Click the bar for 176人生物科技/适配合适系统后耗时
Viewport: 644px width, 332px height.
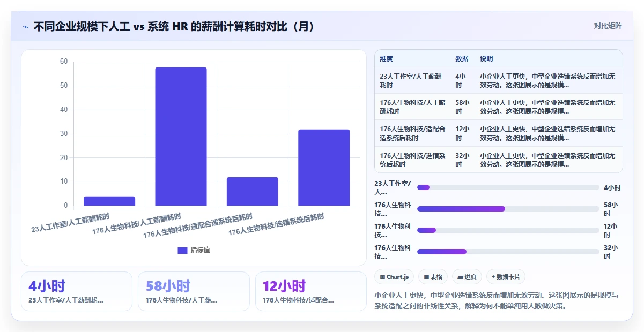tap(253, 191)
